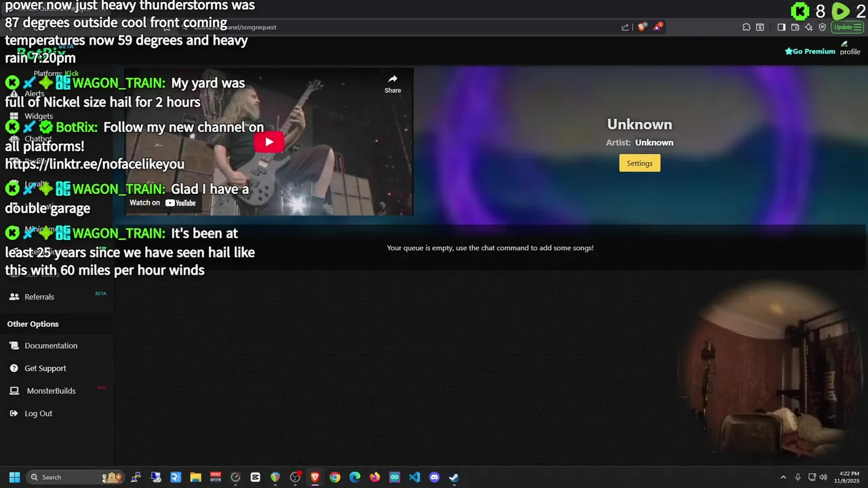The image size is (868, 488).
Task: Click the MonsterBuilds monitor icon
Action: tap(14, 391)
